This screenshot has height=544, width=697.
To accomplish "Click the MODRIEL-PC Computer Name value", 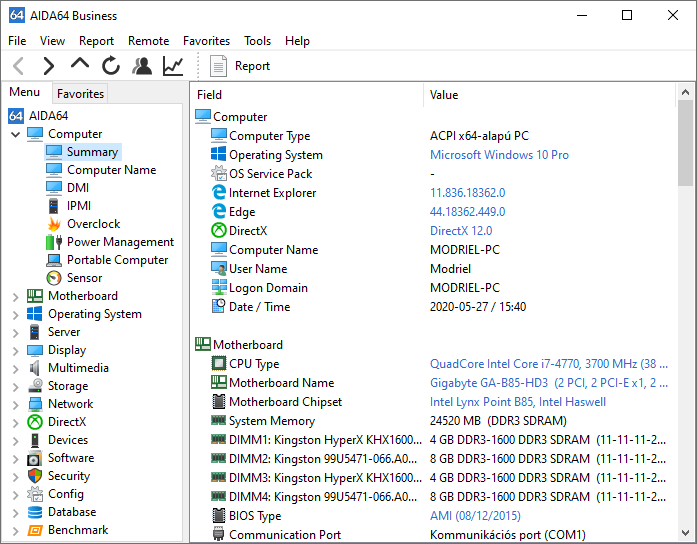I will [x=465, y=250].
